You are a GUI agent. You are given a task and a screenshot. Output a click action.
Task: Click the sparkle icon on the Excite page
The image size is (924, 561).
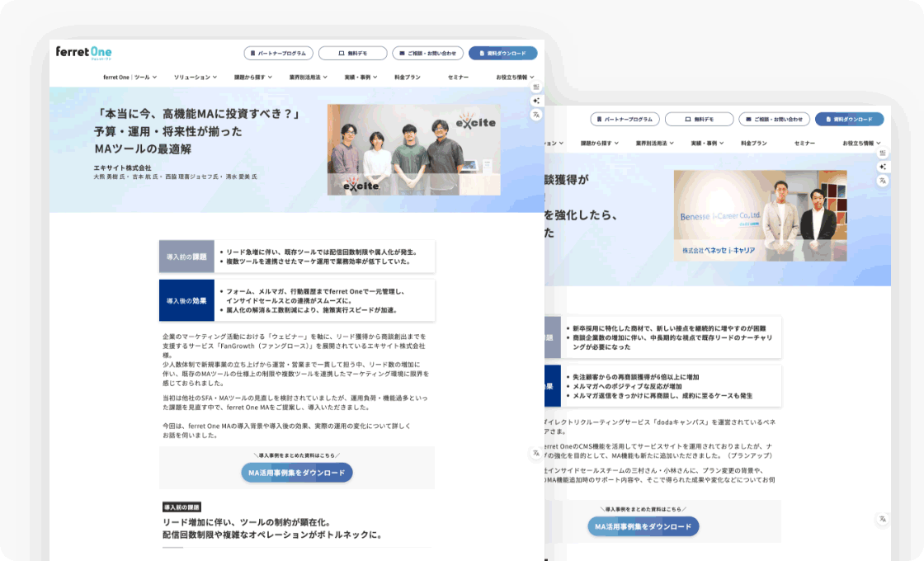[536, 101]
